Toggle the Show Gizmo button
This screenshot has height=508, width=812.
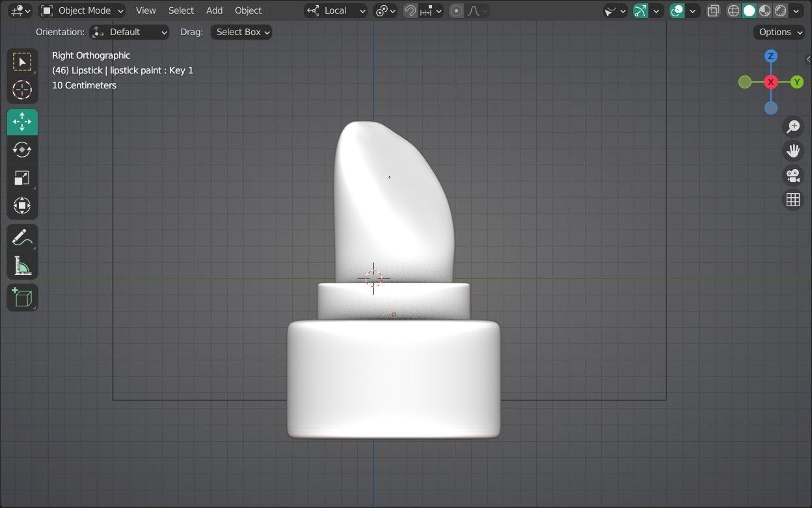(641, 10)
